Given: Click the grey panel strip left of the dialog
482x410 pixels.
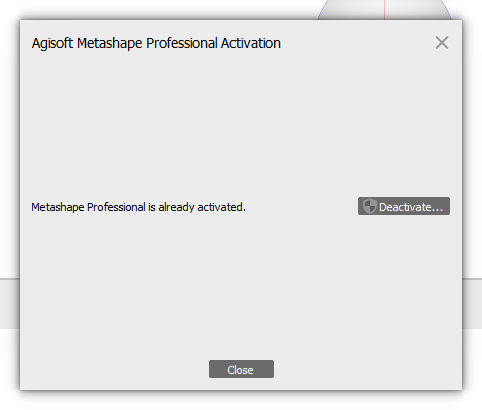Looking at the screenshot, I should click(10, 304).
